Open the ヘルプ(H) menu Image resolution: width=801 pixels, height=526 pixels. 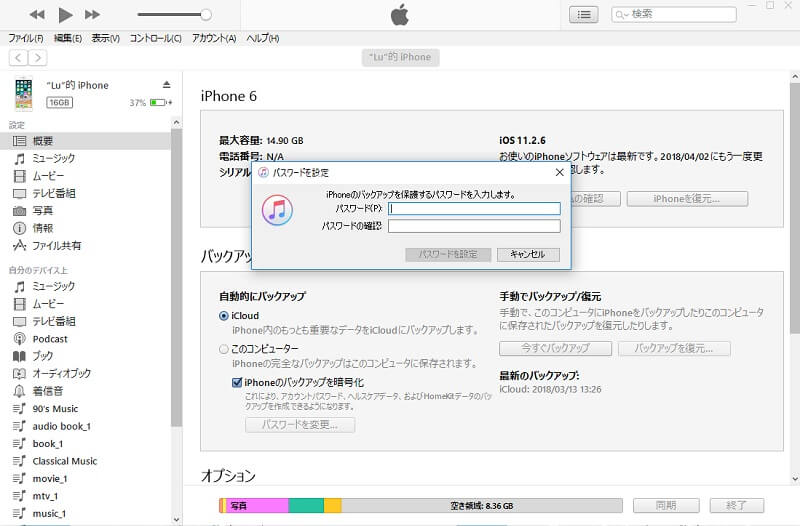point(263,38)
